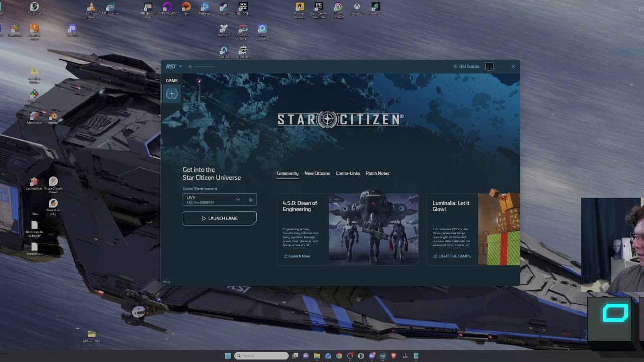Viewport: 644px width, 362px height.
Task: Open the Comm-Links tab
Action: point(348,173)
